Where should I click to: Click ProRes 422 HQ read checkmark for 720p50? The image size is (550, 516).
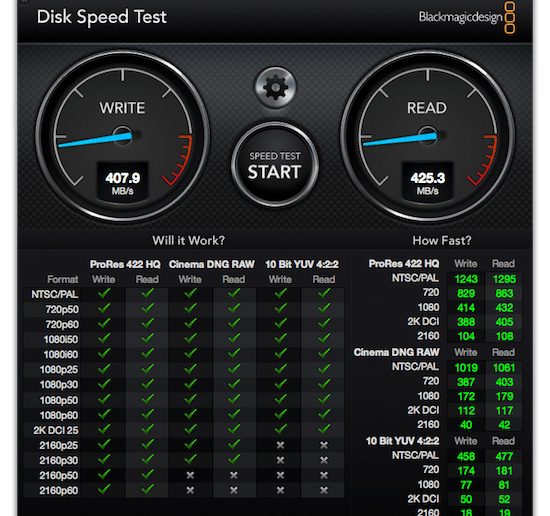[x=148, y=308]
